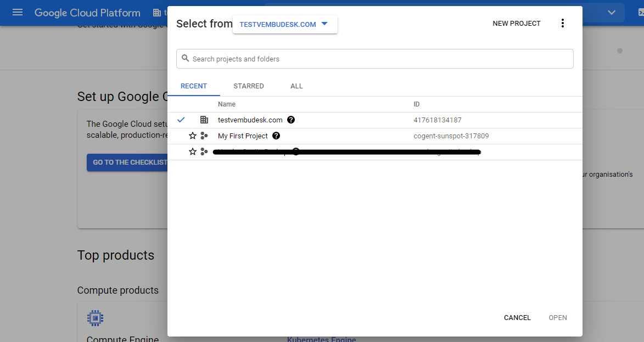The image size is (644, 342).
Task: Click the ID column header
Action: 417,104
